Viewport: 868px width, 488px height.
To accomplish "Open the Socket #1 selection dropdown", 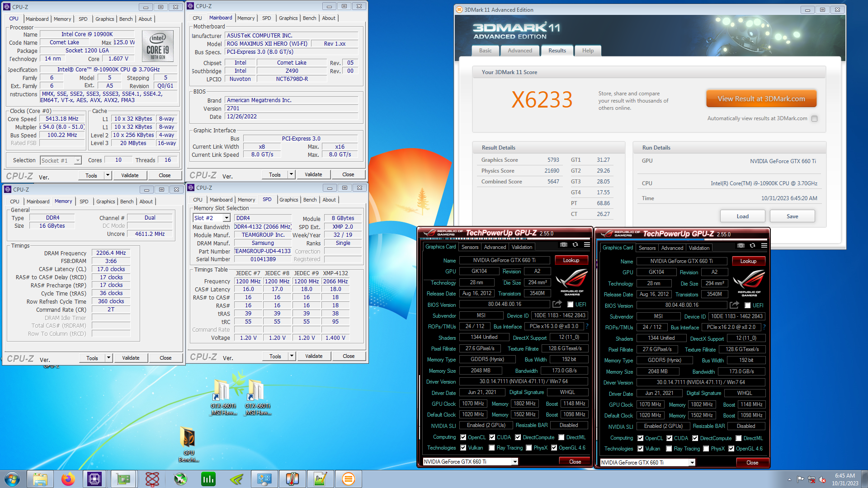I will tap(77, 160).
